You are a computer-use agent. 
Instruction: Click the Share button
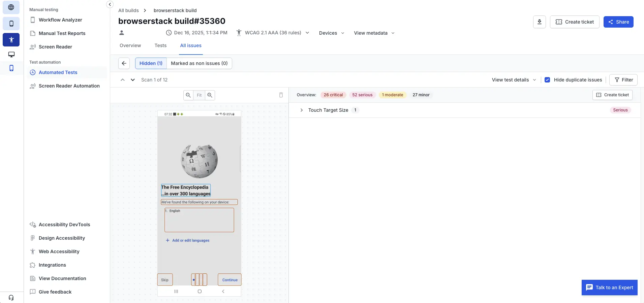tap(618, 22)
